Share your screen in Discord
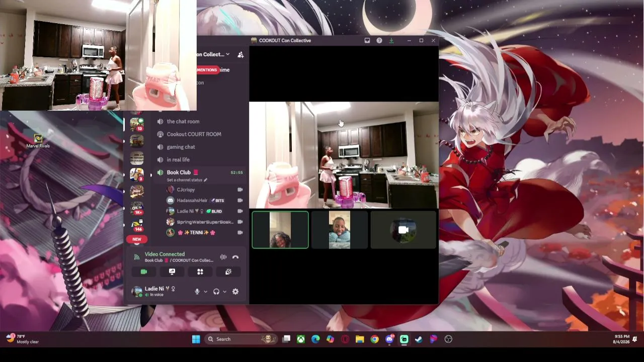 [172, 271]
